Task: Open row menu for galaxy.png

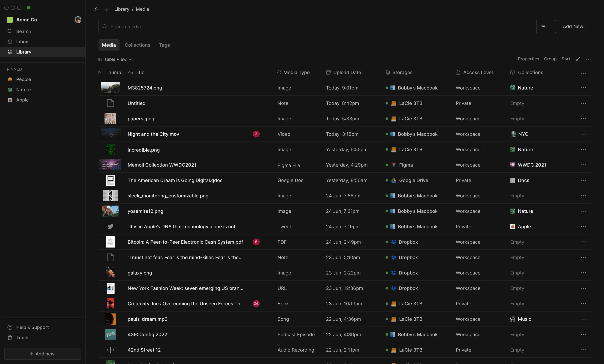Action: point(583,273)
